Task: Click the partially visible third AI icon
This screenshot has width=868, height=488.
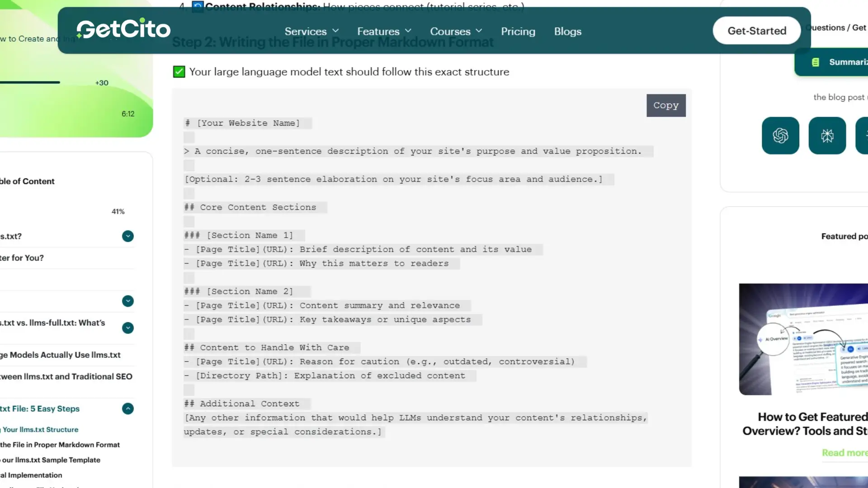Action: 863,136
